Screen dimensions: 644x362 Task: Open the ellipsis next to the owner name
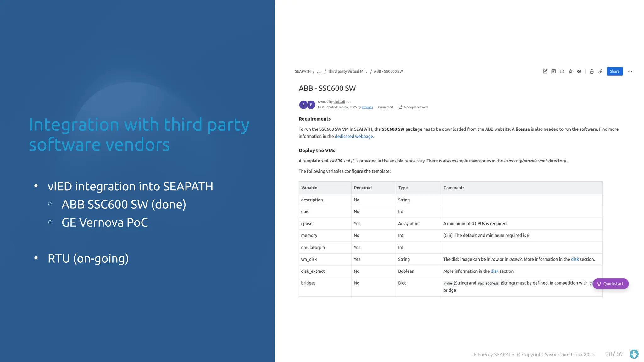348,102
